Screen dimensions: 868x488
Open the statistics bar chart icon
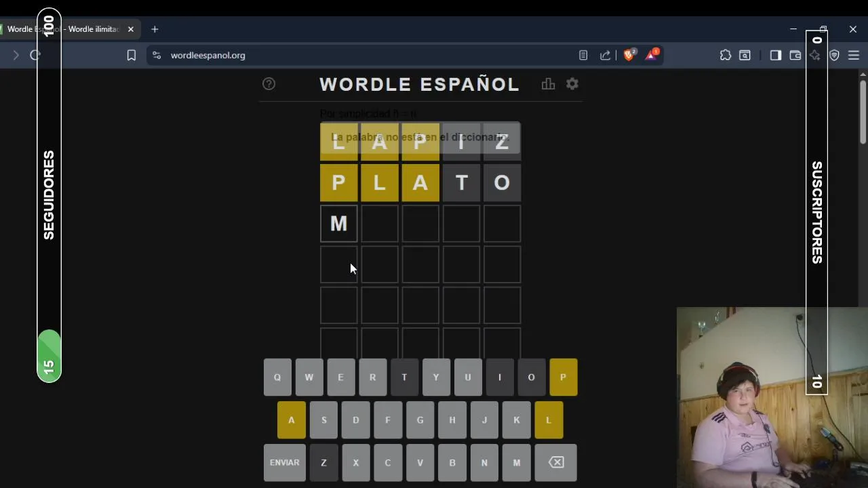(548, 84)
